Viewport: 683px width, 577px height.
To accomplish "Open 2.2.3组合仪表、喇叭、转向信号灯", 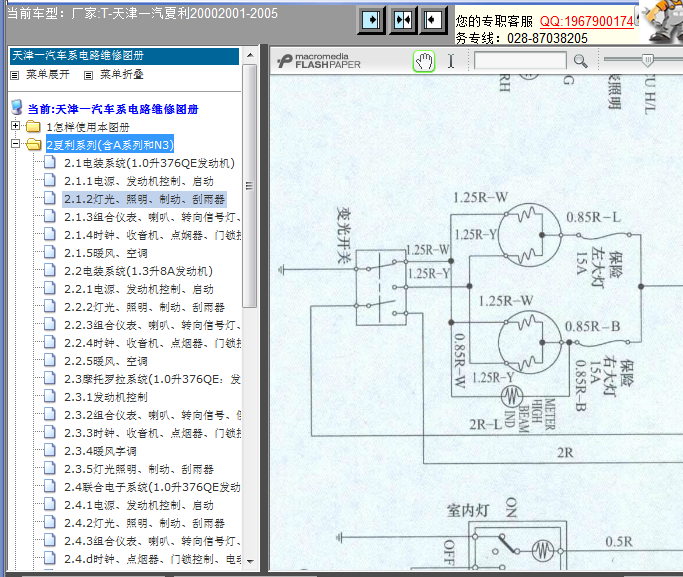I will click(x=152, y=325).
